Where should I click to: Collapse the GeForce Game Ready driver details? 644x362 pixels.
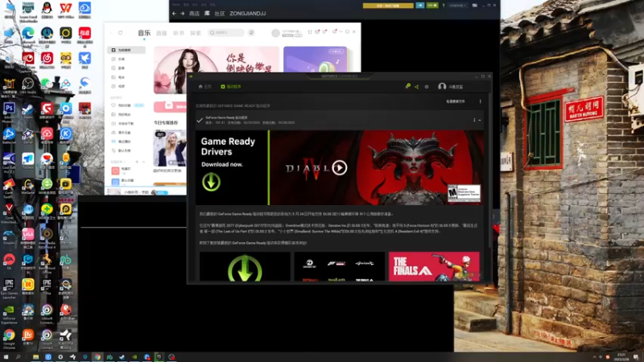coord(479,120)
